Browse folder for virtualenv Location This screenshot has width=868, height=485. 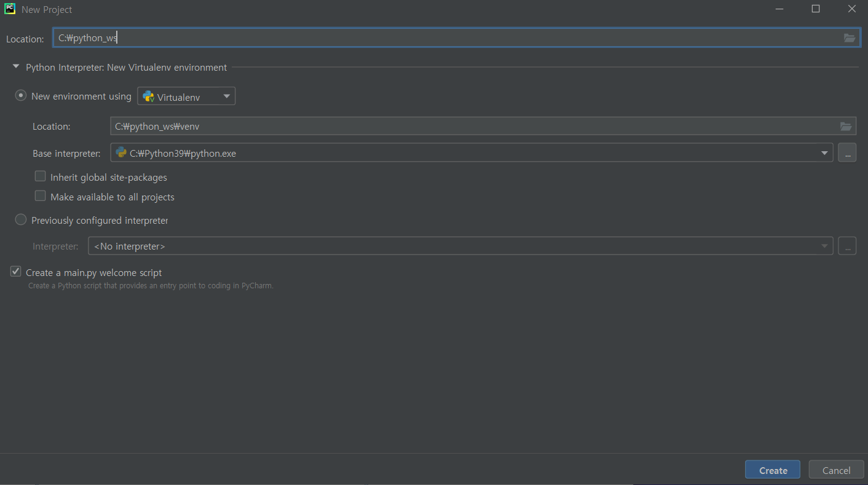point(846,127)
